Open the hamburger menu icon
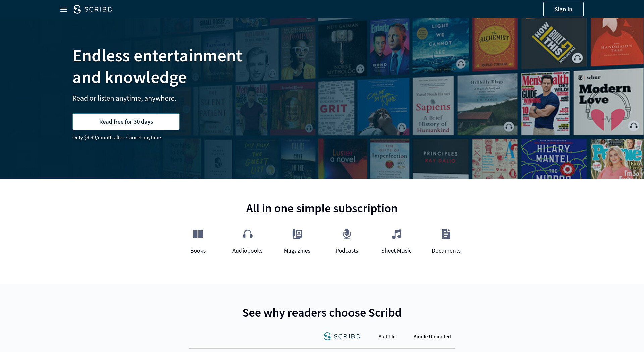The height and width of the screenshot is (352, 644). coord(64,10)
